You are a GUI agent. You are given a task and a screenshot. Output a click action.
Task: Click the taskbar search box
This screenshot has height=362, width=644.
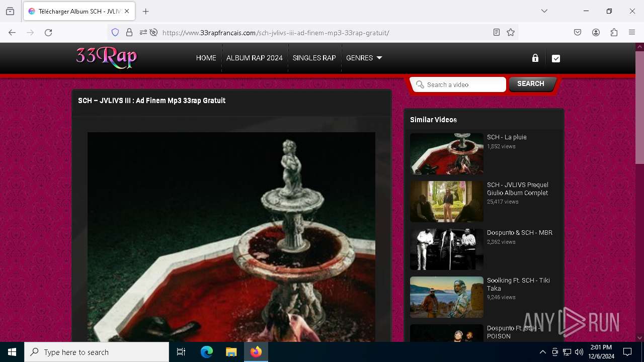click(x=97, y=352)
